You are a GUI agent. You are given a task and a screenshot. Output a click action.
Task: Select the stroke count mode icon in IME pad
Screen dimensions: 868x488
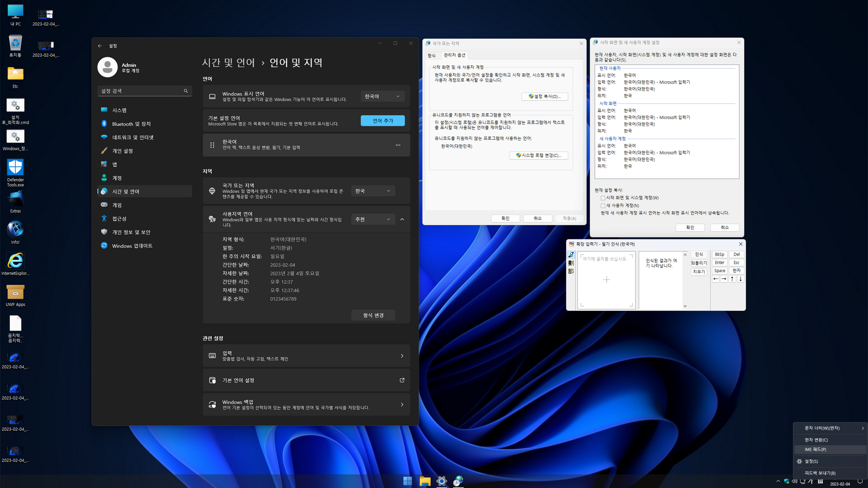571,263
